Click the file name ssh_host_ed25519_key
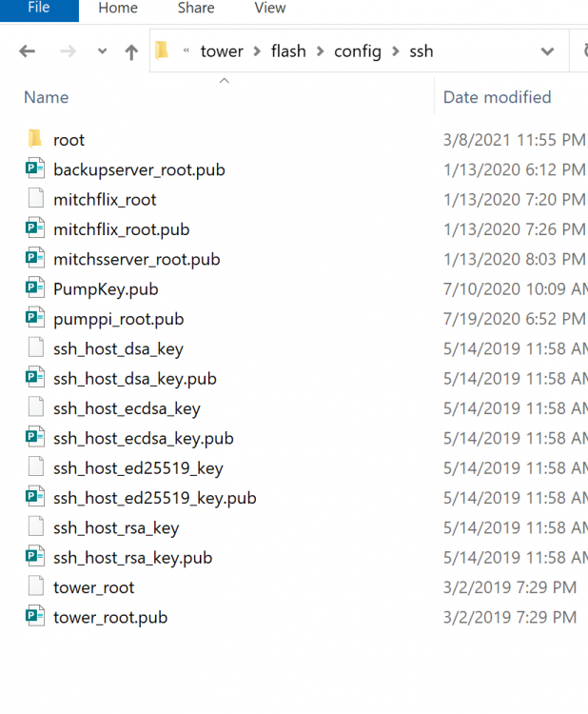The image size is (588, 714). pyautogui.click(x=138, y=468)
